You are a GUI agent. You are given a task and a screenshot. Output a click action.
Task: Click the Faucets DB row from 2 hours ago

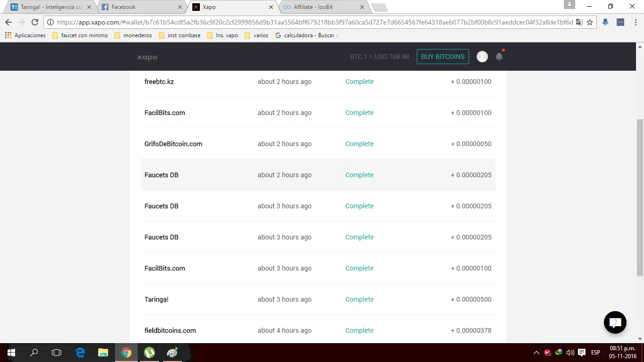(x=318, y=175)
